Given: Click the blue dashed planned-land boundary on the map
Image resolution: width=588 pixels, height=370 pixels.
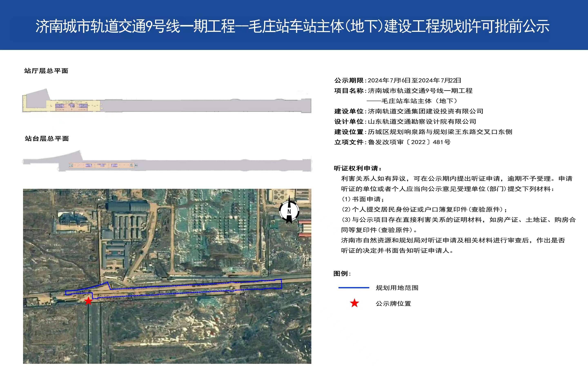Looking at the screenshot, I should pyautogui.click(x=174, y=289).
